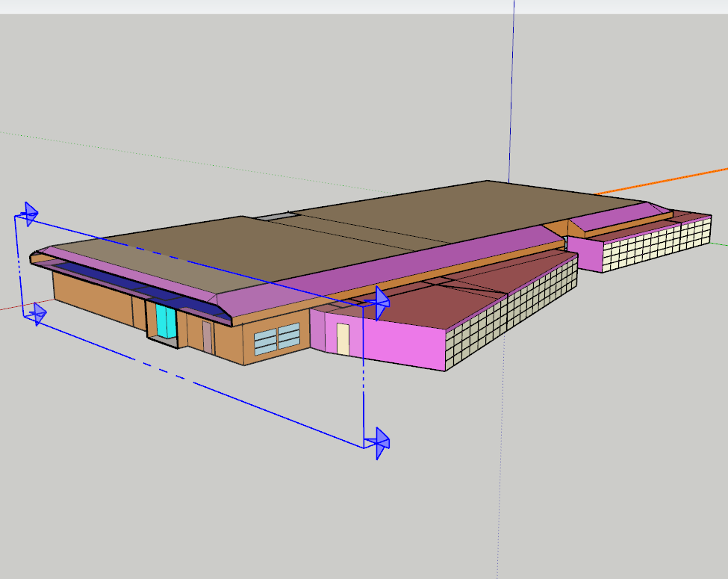This screenshot has width=728, height=579.
Task: Select the gridded curtain wall on near wing
Action: tap(511, 312)
